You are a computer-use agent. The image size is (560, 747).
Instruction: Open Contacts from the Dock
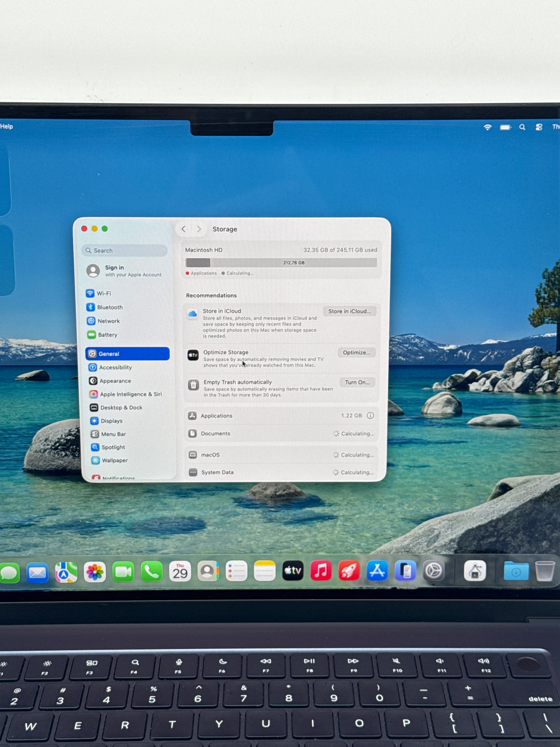pyautogui.click(x=208, y=571)
